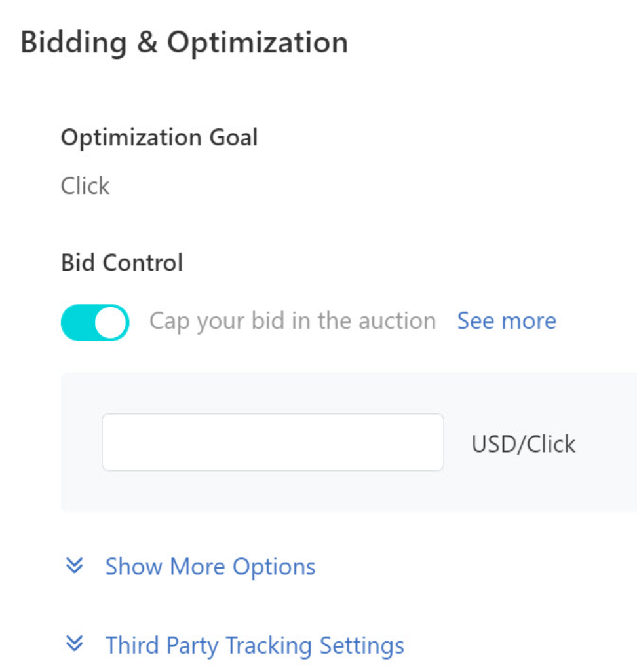637x672 pixels.
Task: Click the double-chevron icon beside Third Party Tracking
Action: pyautogui.click(x=75, y=645)
